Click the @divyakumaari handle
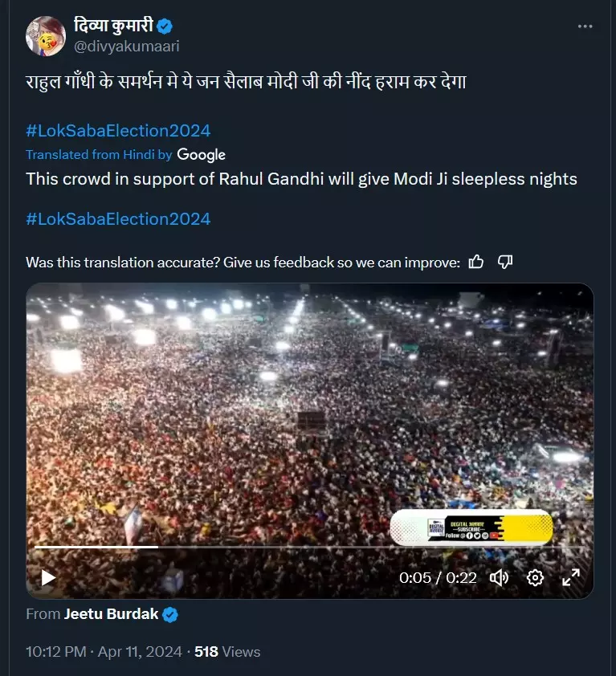Screen dimensions: 616x676 (126, 47)
